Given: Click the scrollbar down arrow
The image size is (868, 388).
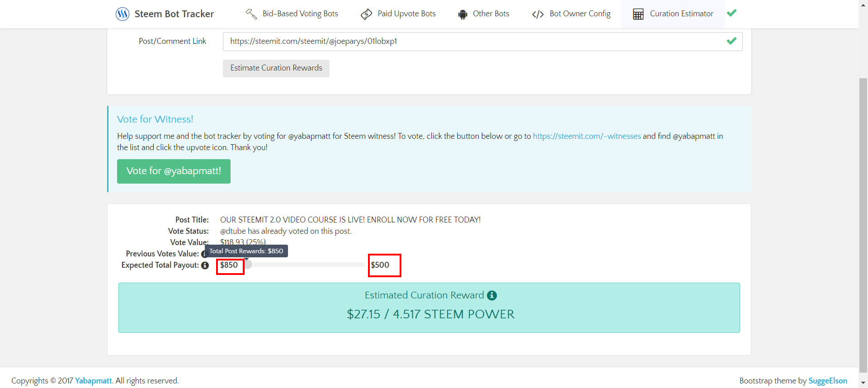Looking at the screenshot, I should tap(863, 383).
